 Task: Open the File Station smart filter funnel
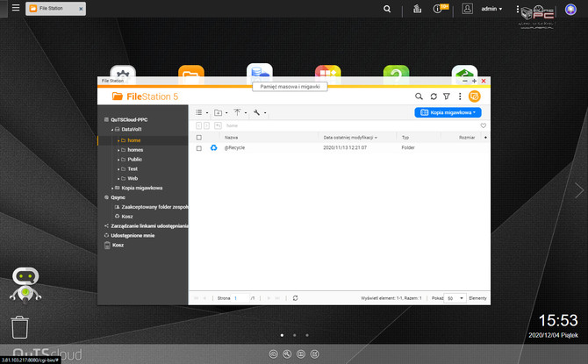click(x=446, y=96)
